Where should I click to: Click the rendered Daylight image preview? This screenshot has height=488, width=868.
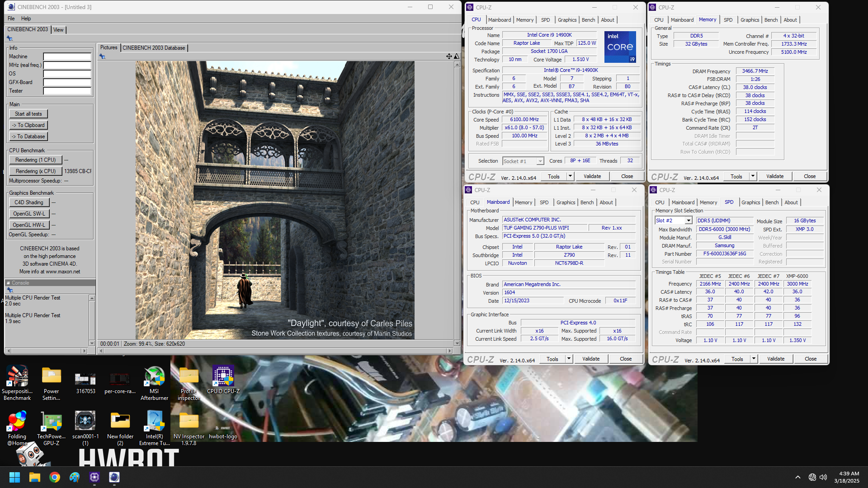275,200
